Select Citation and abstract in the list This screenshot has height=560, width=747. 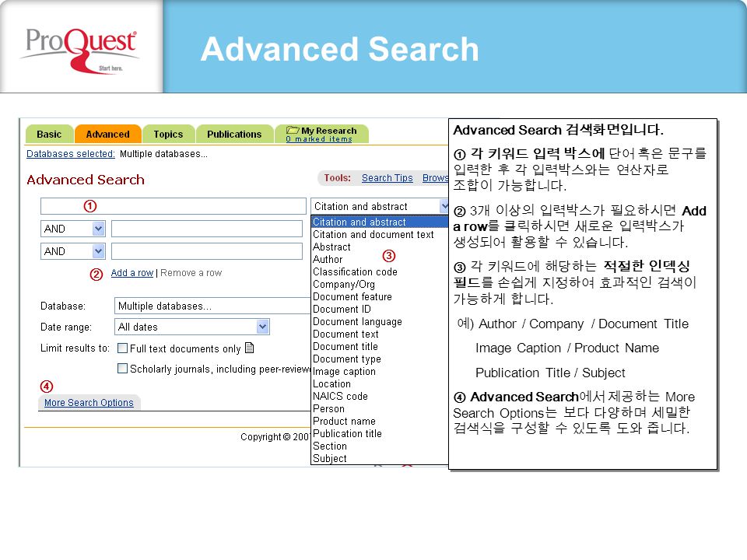[380, 222]
